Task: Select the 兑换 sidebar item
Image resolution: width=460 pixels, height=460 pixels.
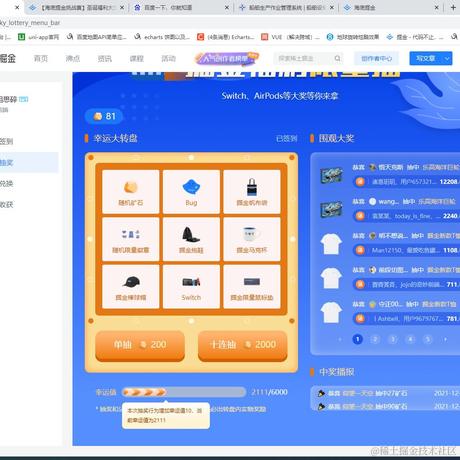Action: (x=7, y=184)
